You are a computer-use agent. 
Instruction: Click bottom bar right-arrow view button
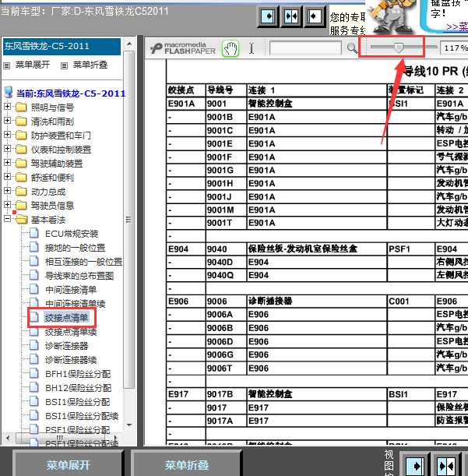(414, 464)
